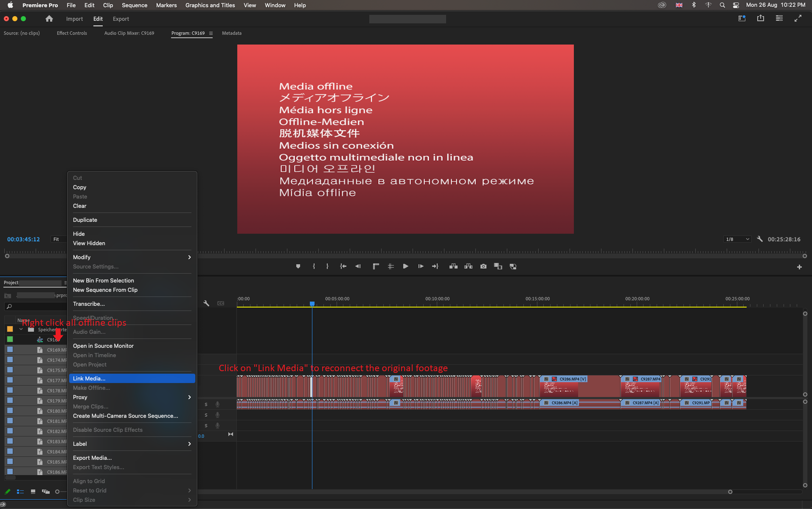Toggle project read/write green pencil icon
This screenshot has height=509, width=812.
pyautogui.click(x=7, y=492)
